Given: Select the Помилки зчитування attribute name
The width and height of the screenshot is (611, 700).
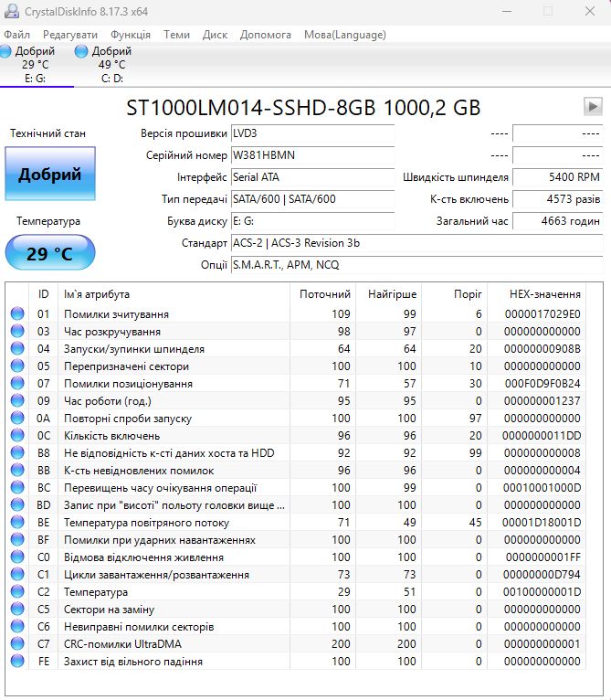Looking at the screenshot, I should click(x=117, y=314).
